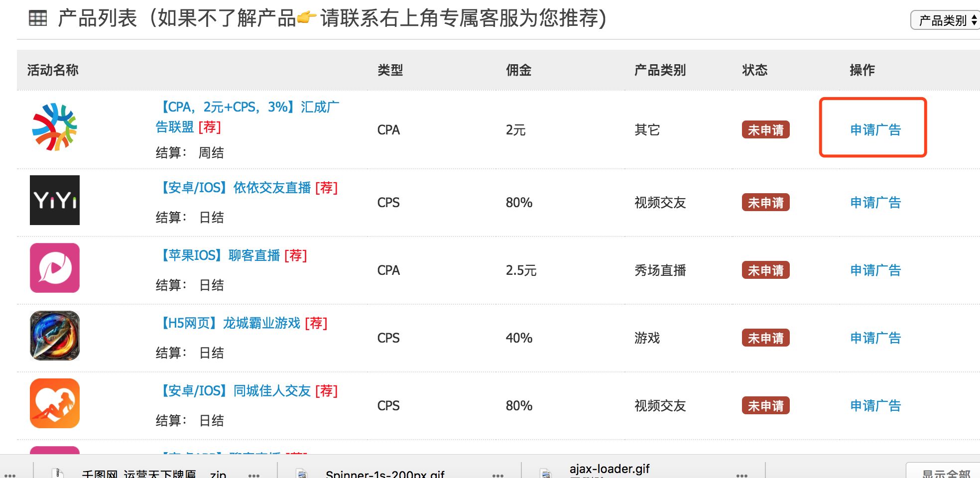Screen dimensions: 980x478
Task: Click the 未申请 badge in 龙城霸业游戏 row
Action: tap(765, 338)
